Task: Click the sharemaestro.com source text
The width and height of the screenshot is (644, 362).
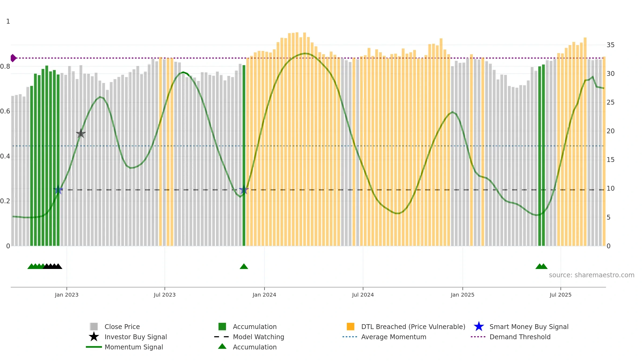Action: click(592, 275)
